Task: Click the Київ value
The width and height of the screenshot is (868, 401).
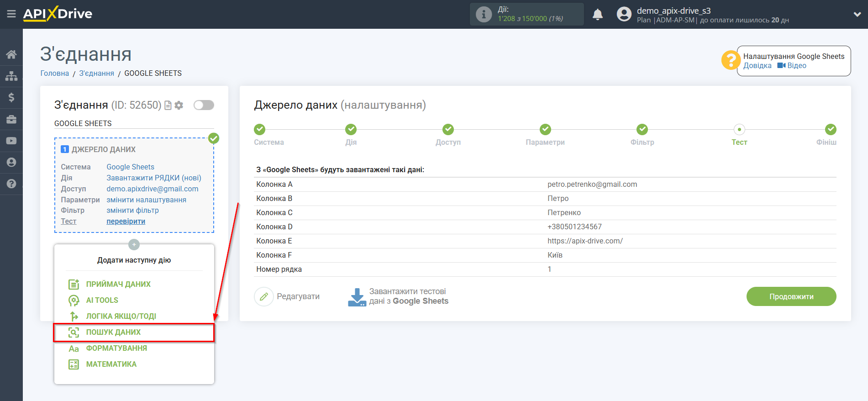Action: (555, 255)
